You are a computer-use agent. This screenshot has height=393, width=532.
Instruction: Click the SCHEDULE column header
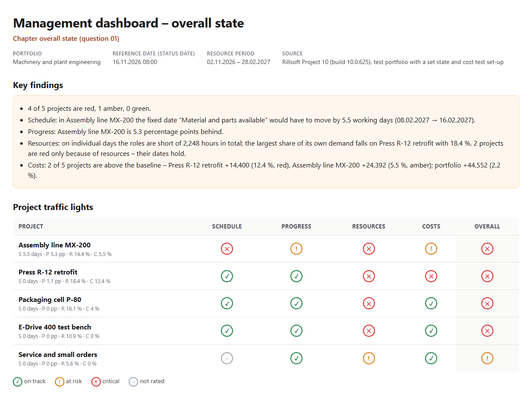click(x=227, y=226)
